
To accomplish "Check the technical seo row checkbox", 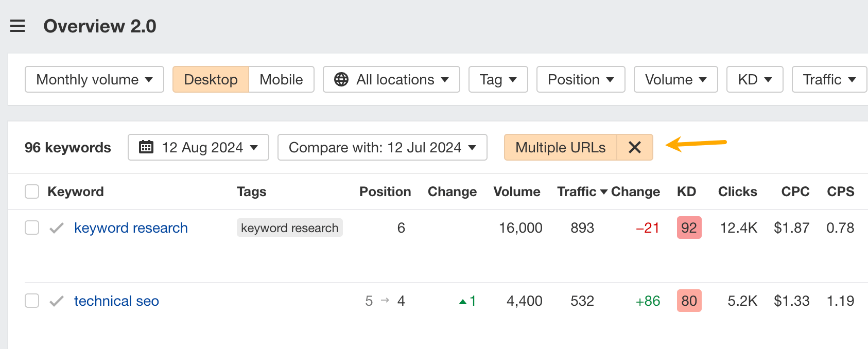I will 31,301.
